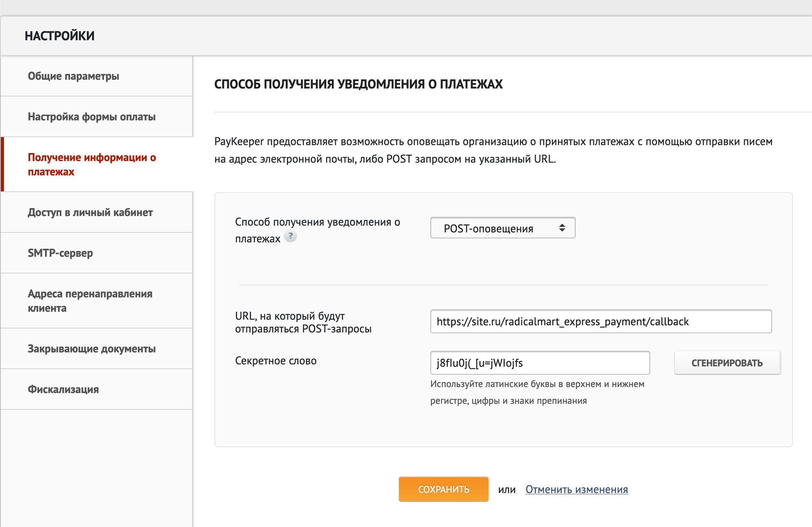Open Адреса перенаправления клиента section
This screenshot has height=527, width=812.
(x=90, y=301)
